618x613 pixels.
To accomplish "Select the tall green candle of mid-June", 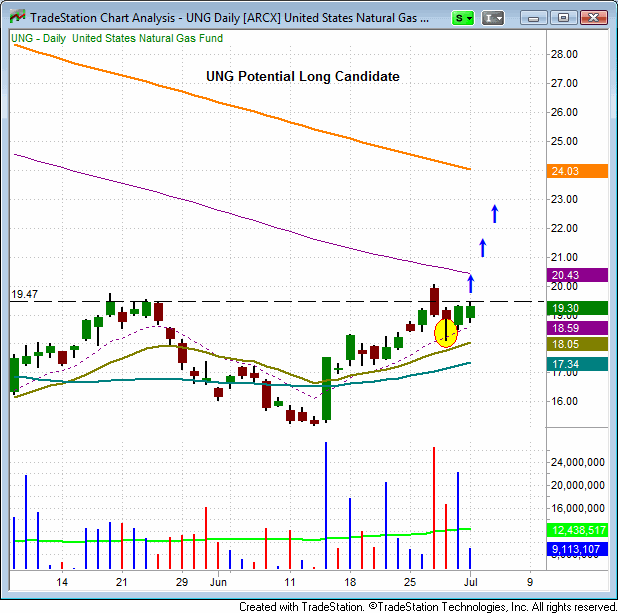I will pos(326,389).
